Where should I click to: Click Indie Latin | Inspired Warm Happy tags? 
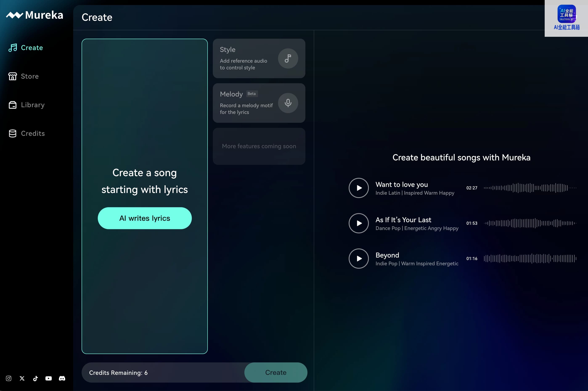click(415, 193)
